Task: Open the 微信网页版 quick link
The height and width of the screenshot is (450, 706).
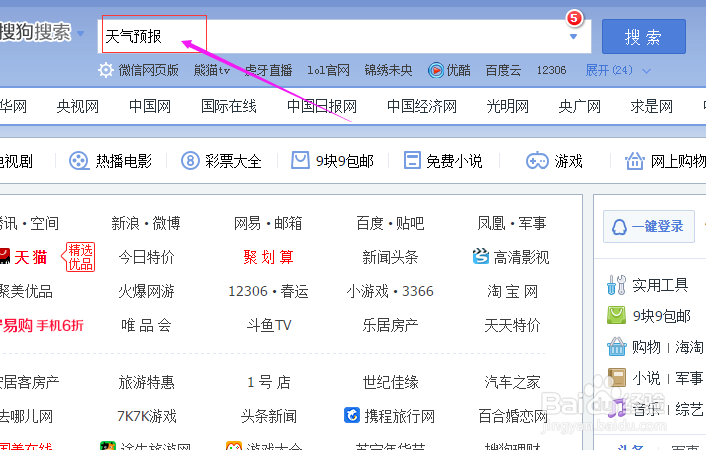Action: 149,70
